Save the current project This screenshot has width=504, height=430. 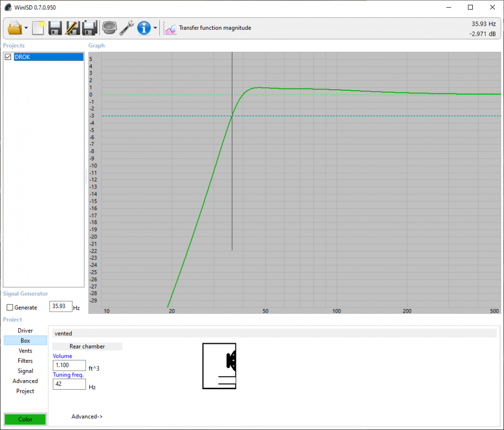point(55,28)
